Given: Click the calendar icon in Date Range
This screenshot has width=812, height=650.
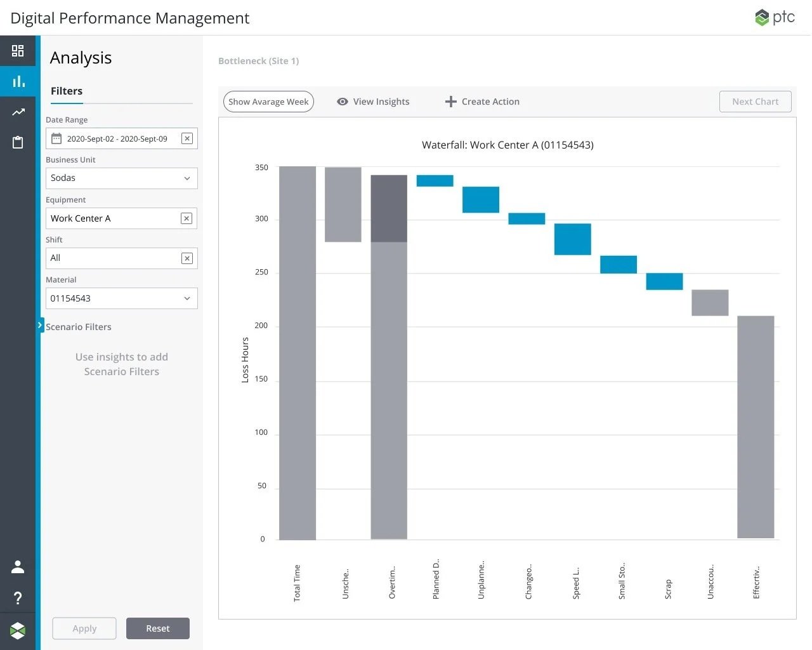Looking at the screenshot, I should pos(56,138).
